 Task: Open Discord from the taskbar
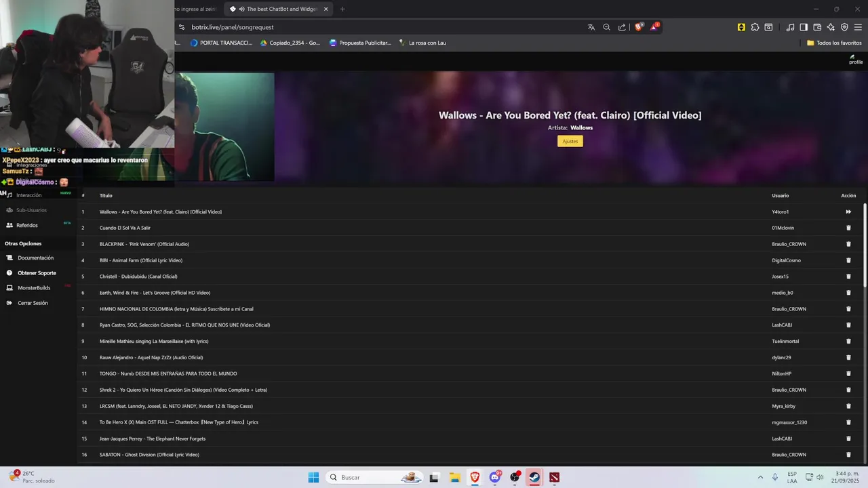click(x=495, y=477)
